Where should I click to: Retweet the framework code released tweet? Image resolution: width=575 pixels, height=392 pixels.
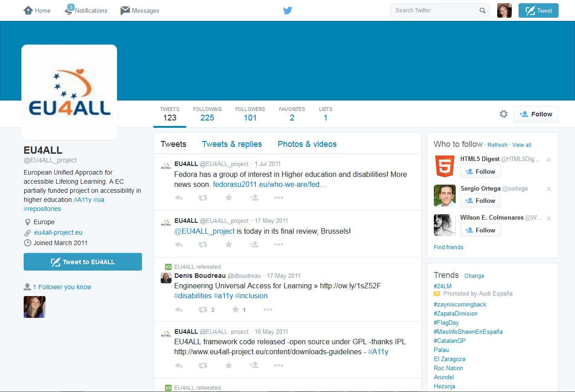click(x=203, y=366)
